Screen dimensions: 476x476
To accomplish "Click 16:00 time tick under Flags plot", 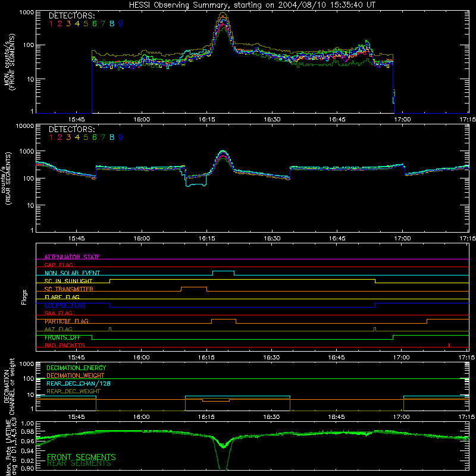I will tap(142, 358).
